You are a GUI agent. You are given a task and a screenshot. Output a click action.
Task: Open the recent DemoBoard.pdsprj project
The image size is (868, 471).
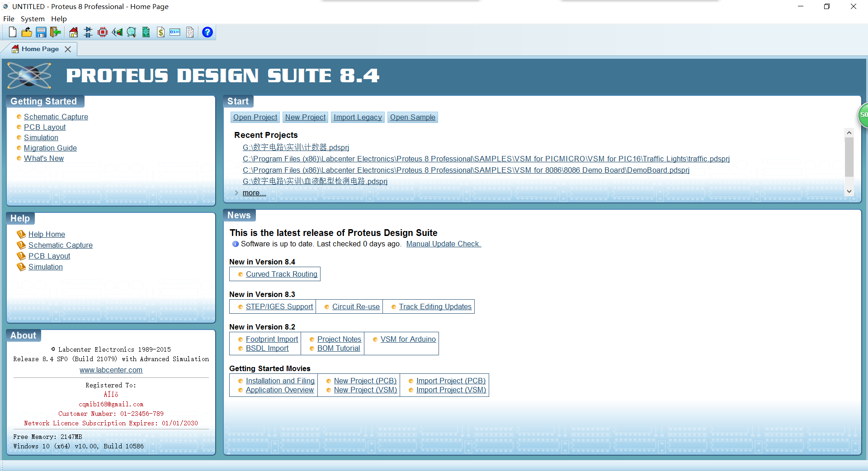point(466,170)
